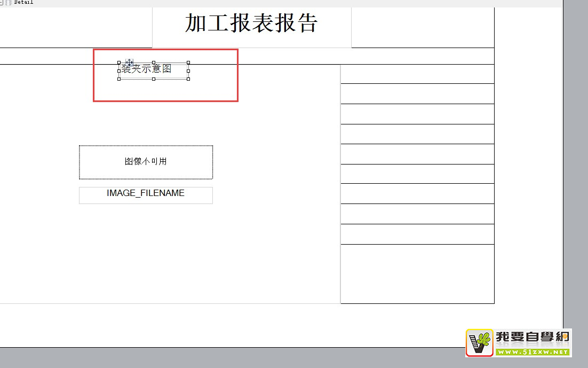Click the IMAGE_FILENAME field
588x368 pixels.
(146, 194)
